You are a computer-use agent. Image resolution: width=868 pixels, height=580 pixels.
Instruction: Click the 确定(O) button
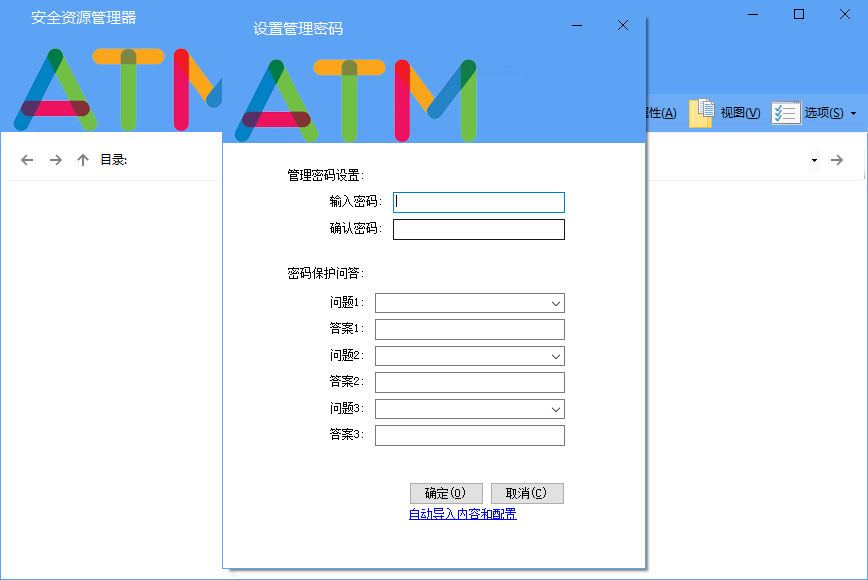point(446,493)
